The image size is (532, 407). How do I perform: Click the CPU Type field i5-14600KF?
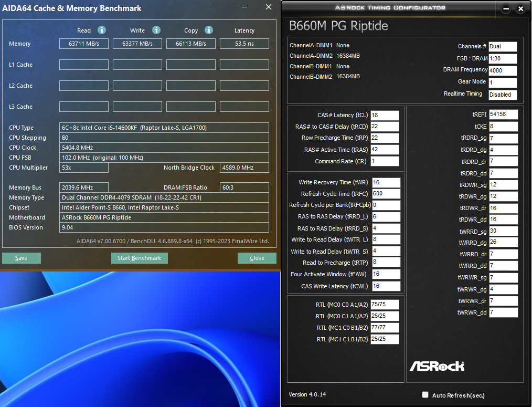tap(164, 128)
